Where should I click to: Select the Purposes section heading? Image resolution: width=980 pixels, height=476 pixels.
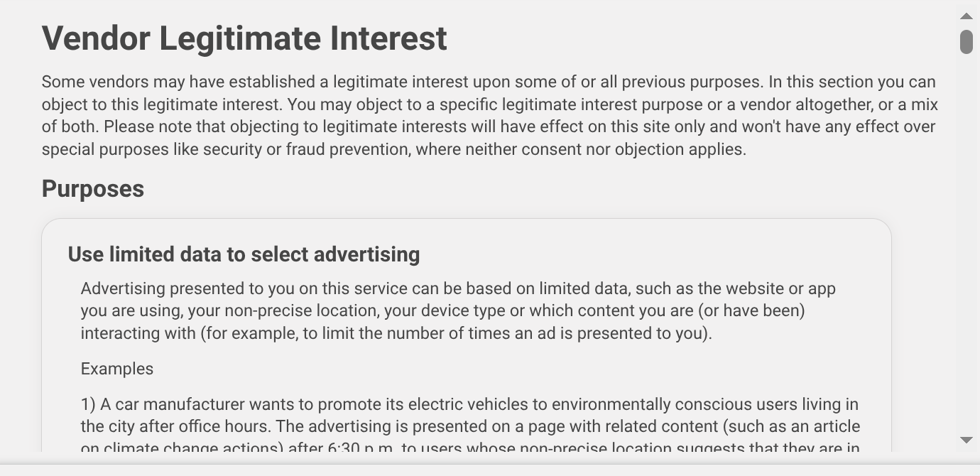pos(93,189)
